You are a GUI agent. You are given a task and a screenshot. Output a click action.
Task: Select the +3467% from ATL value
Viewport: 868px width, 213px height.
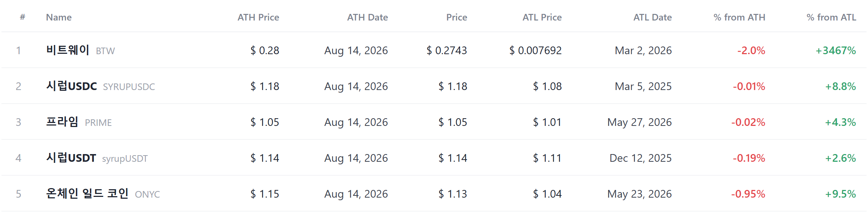pyautogui.click(x=835, y=51)
